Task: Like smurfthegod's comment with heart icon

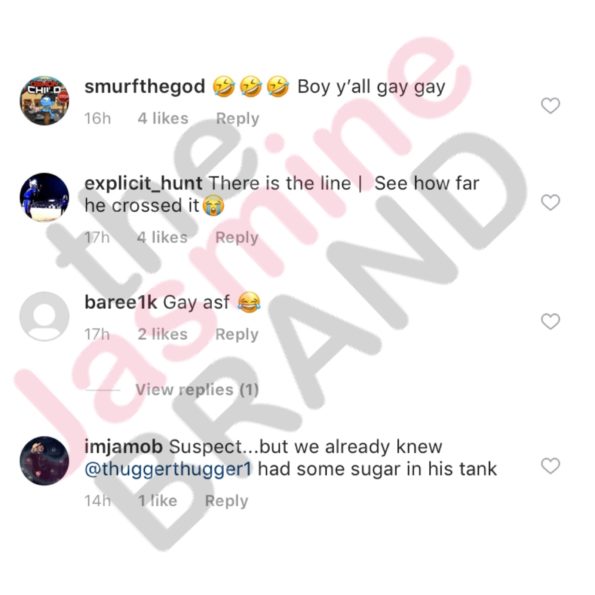Action: coord(550,105)
